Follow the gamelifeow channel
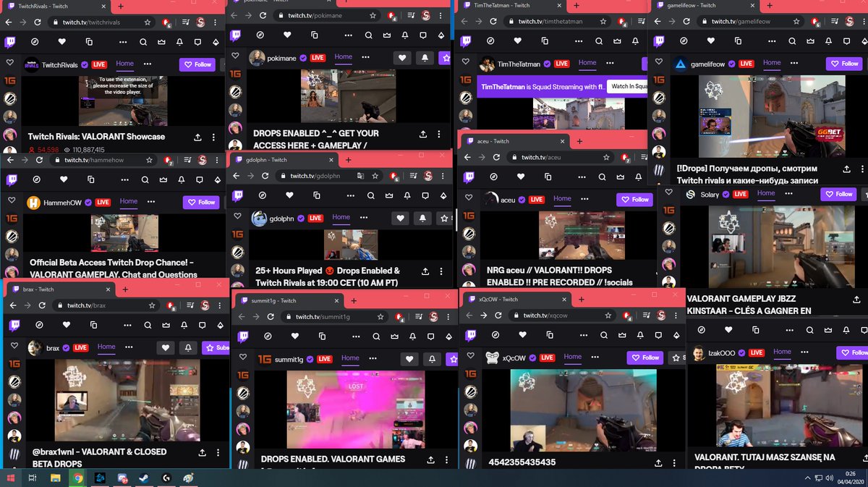This screenshot has width=868, height=487. coord(845,64)
